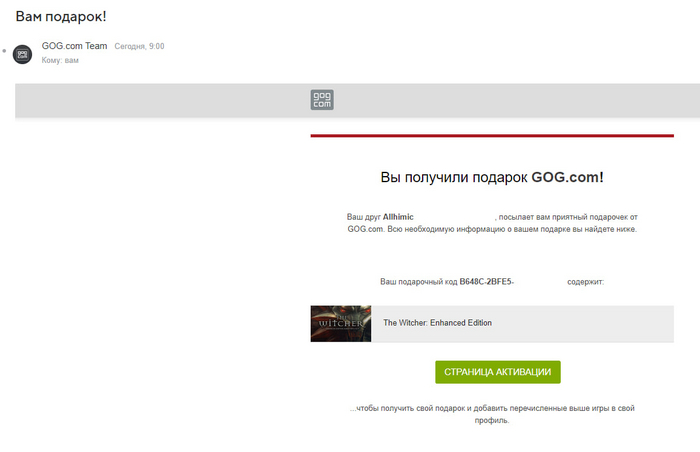Click the heading "Вы получили подарок GOG.com!"
The height and width of the screenshot is (452, 700).
[x=491, y=177]
